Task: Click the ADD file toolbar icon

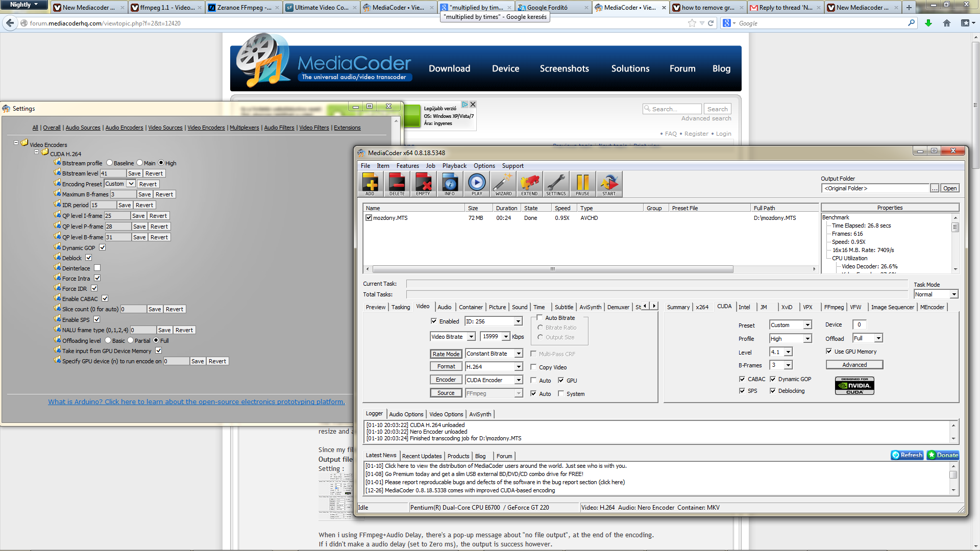Action: coord(370,184)
